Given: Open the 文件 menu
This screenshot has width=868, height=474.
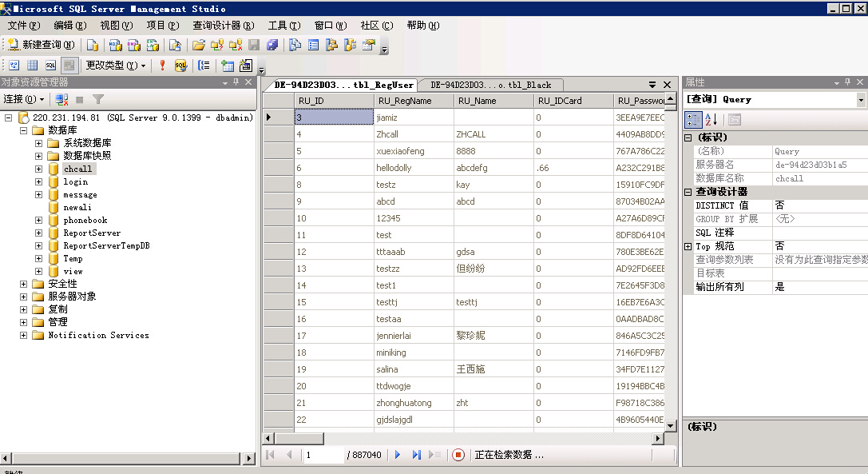Looking at the screenshot, I should [24, 26].
